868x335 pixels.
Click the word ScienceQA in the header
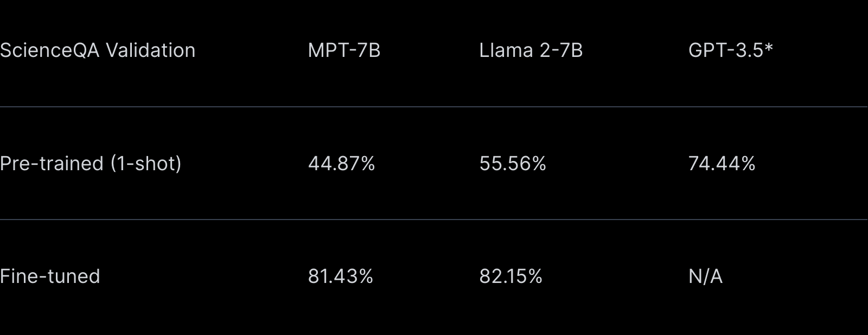tap(49, 50)
